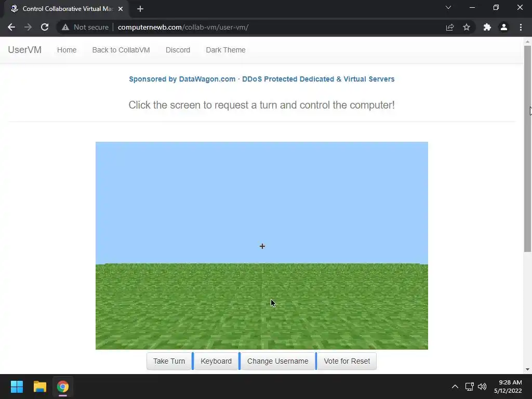Go back using the browser back arrow

point(11,27)
